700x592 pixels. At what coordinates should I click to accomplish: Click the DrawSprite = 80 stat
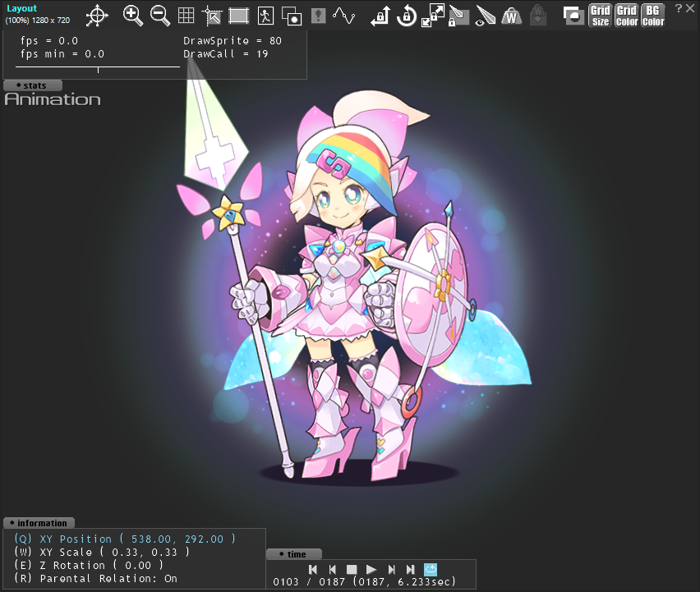233,40
